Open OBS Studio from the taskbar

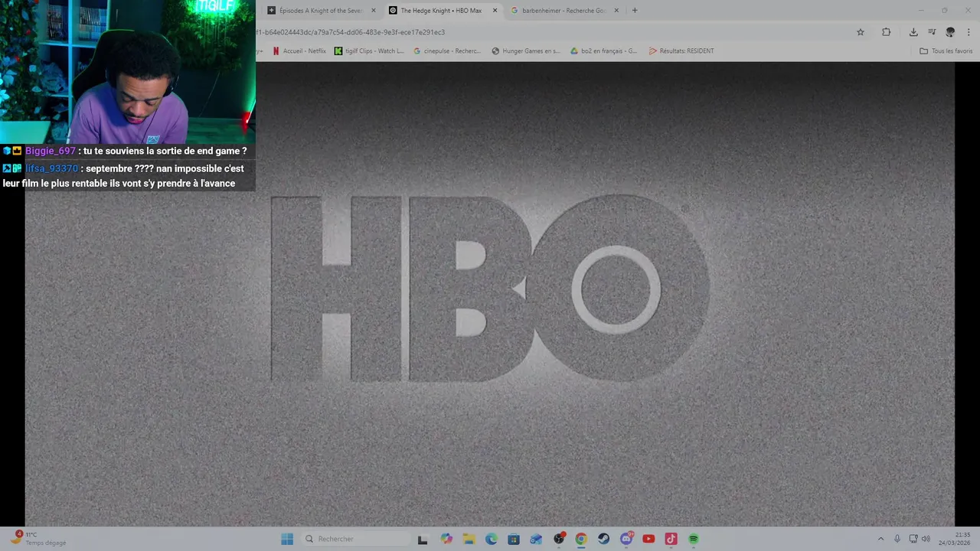tap(559, 539)
